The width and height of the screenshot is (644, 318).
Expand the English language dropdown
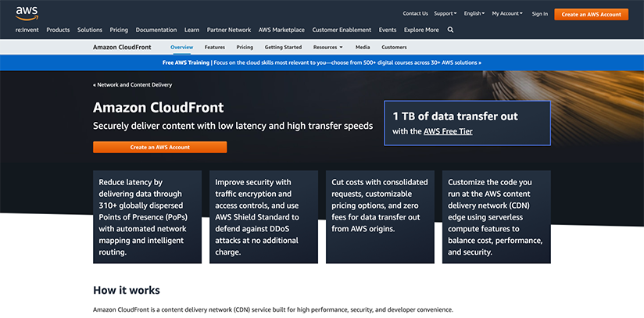pos(474,13)
